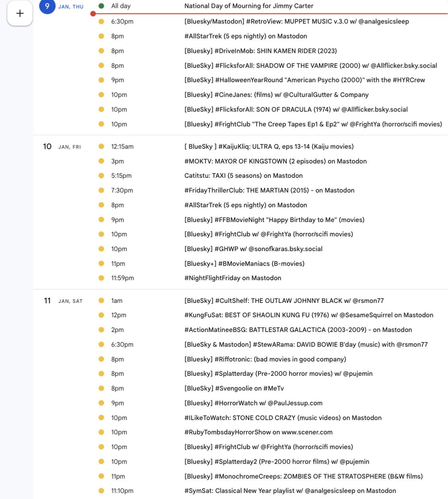
Task: Click the JAN, FRI day label
Action: (70, 147)
